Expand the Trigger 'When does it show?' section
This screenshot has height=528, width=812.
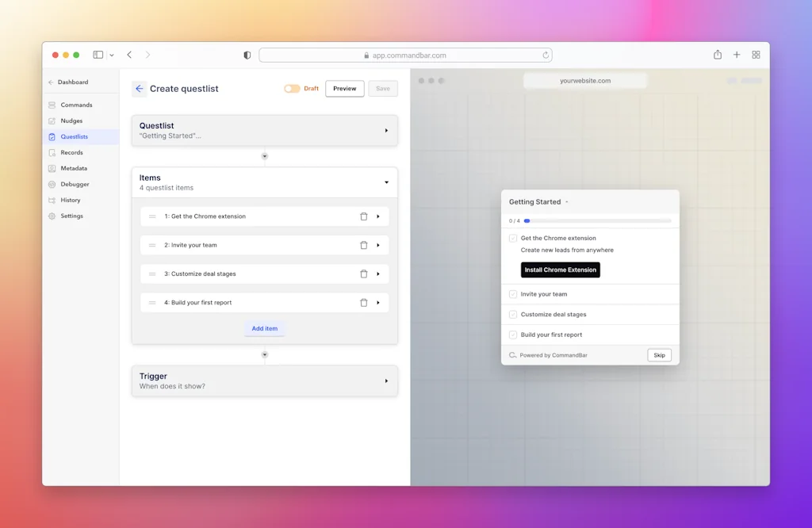click(x=386, y=381)
